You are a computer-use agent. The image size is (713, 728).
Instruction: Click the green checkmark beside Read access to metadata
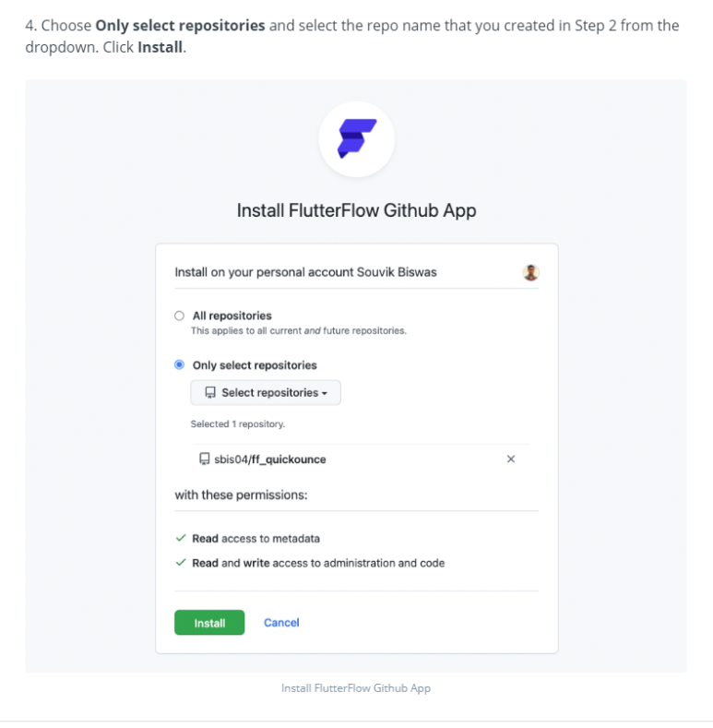(181, 538)
